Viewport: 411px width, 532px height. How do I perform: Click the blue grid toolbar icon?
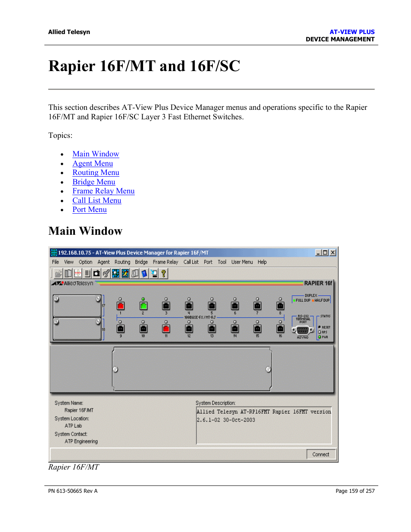pos(115,274)
